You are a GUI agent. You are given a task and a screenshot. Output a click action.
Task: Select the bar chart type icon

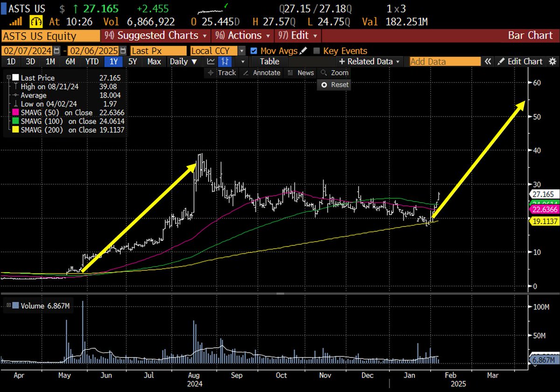[x=226, y=62]
